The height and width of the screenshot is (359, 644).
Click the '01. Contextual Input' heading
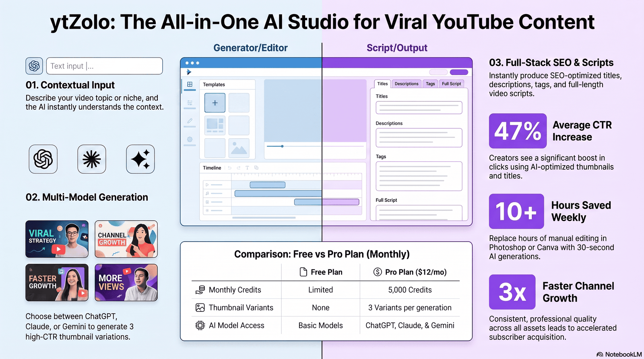click(70, 85)
